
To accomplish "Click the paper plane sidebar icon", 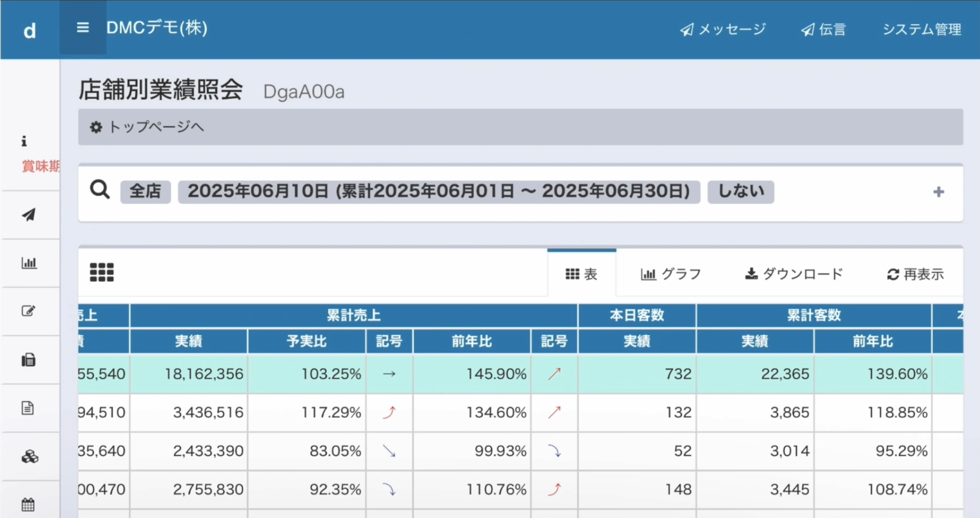I will pos(29,215).
